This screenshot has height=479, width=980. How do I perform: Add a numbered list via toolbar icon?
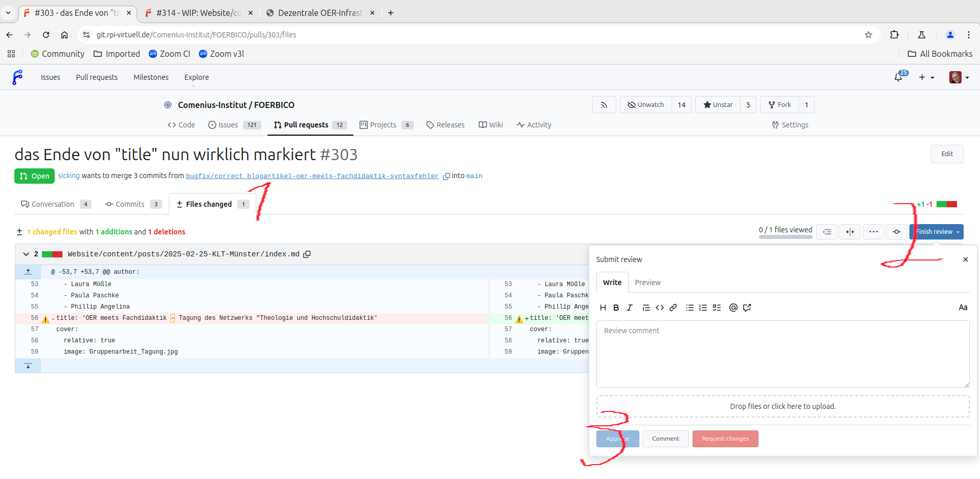click(x=703, y=308)
